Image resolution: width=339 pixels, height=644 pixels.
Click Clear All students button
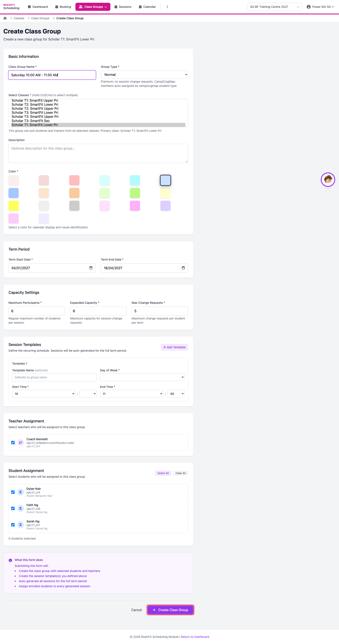181,473
